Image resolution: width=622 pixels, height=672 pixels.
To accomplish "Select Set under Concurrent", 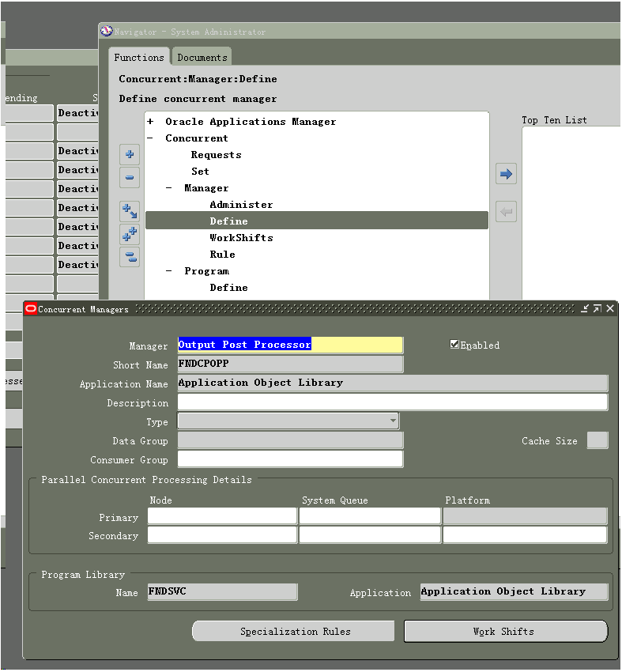I will tap(200, 172).
